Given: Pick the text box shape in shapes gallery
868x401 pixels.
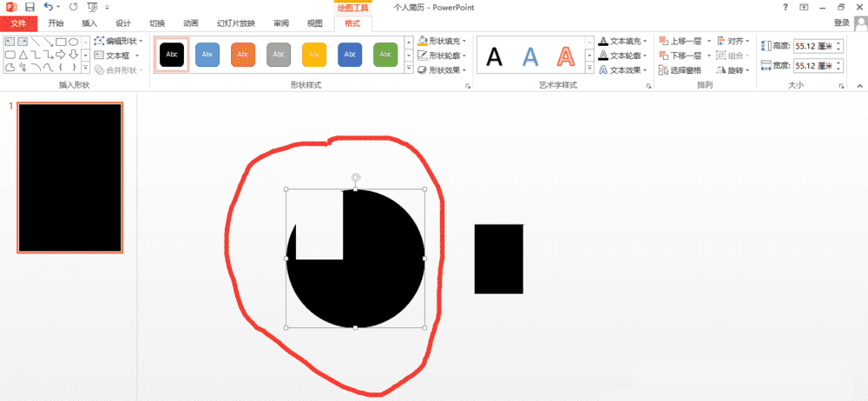Looking at the screenshot, I should pyautogui.click(x=10, y=42).
